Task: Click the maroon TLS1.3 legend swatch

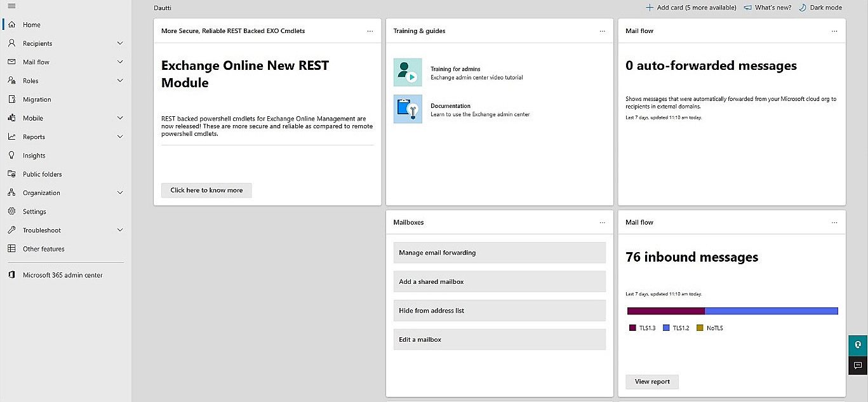Action: [632, 328]
